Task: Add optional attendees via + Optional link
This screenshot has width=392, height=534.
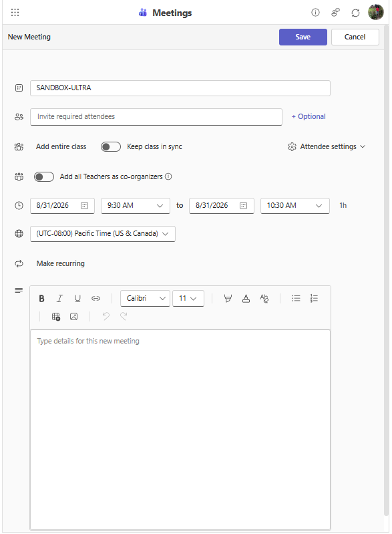Action: click(x=309, y=116)
